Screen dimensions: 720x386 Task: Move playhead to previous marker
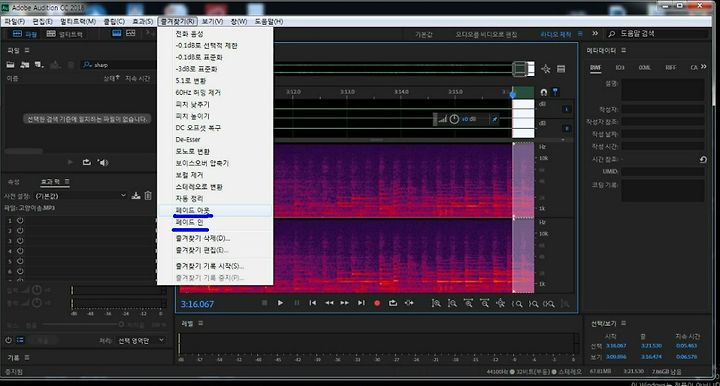pyautogui.click(x=313, y=303)
